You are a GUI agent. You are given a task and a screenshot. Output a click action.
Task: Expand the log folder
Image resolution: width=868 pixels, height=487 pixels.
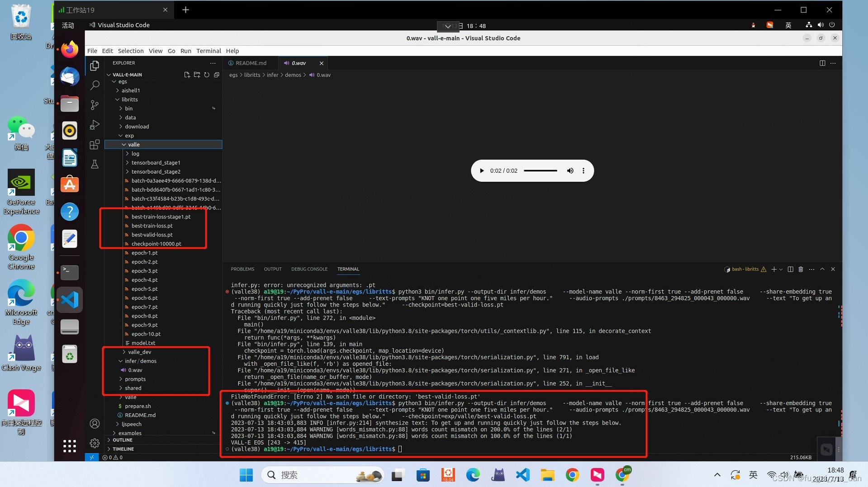point(163,154)
